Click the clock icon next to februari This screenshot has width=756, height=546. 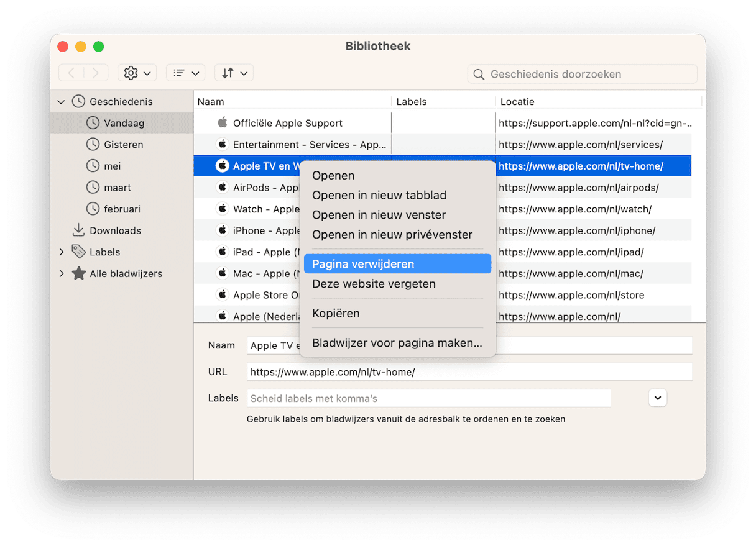[x=93, y=209]
